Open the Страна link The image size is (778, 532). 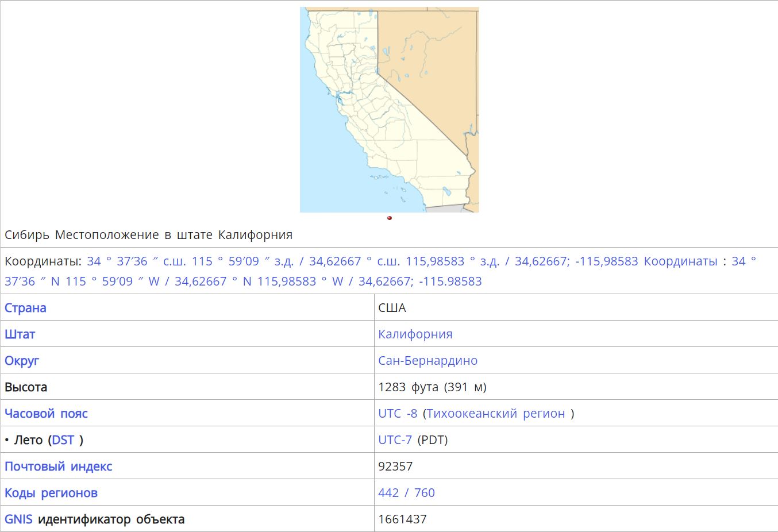coord(25,307)
